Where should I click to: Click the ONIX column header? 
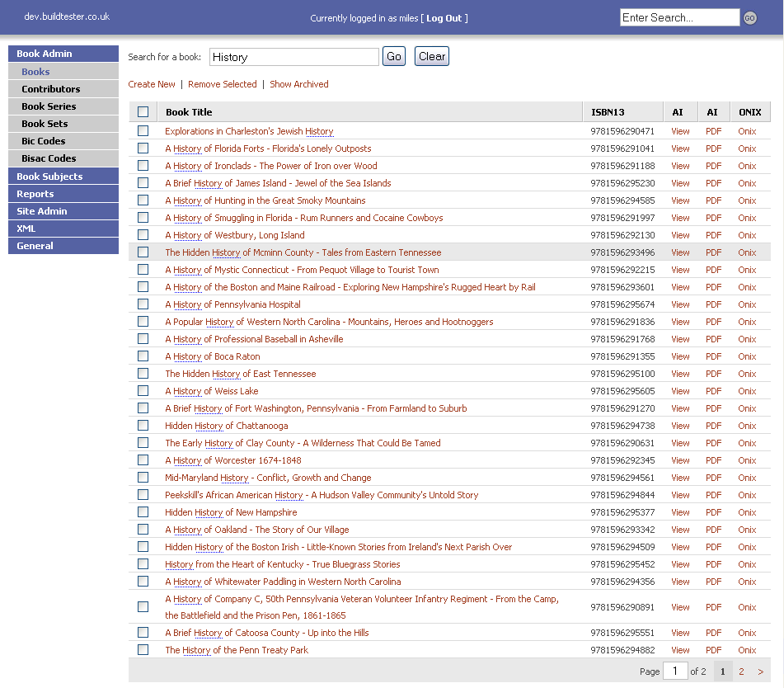tap(750, 112)
